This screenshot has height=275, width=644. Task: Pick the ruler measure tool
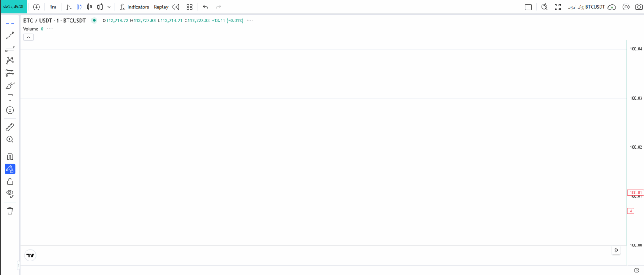[10, 127]
